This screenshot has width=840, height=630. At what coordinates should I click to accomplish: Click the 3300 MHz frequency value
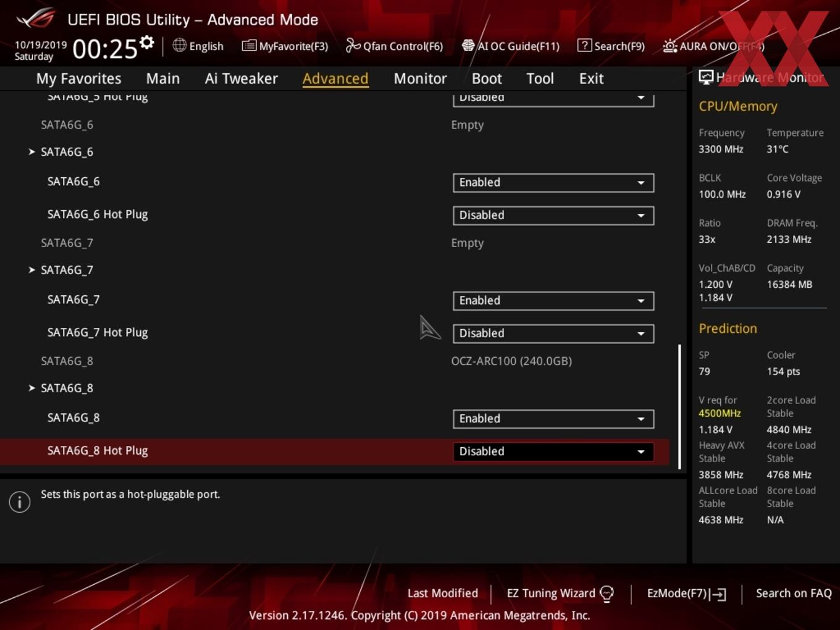point(721,149)
